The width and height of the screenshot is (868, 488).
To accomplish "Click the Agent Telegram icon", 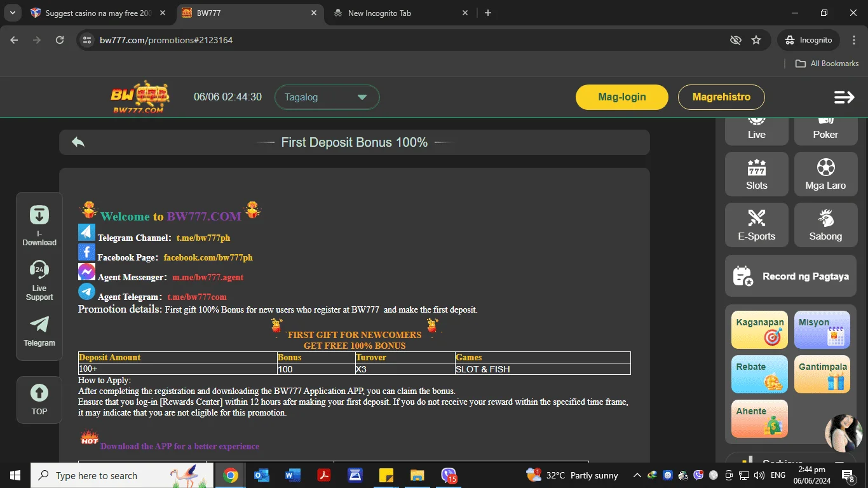I will coord(86,292).
